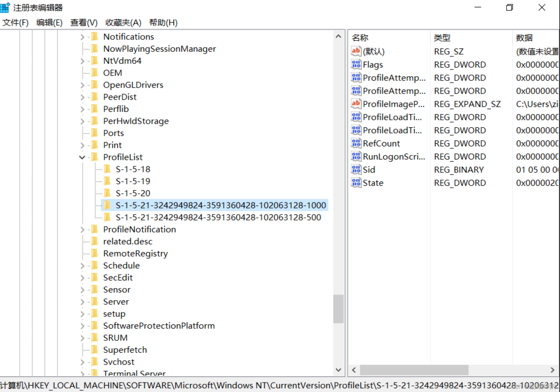The height and width of the screenshot is (392, 560).
Task: Click the tree pane's scroll down arrow
Action: pyautogui.click(x=338, y=370)
